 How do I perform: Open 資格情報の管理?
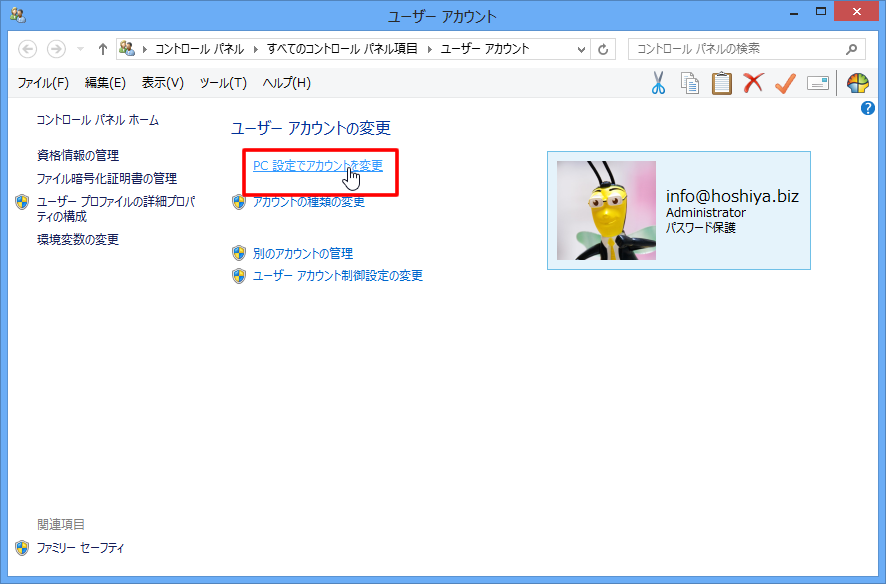point(78,155)
